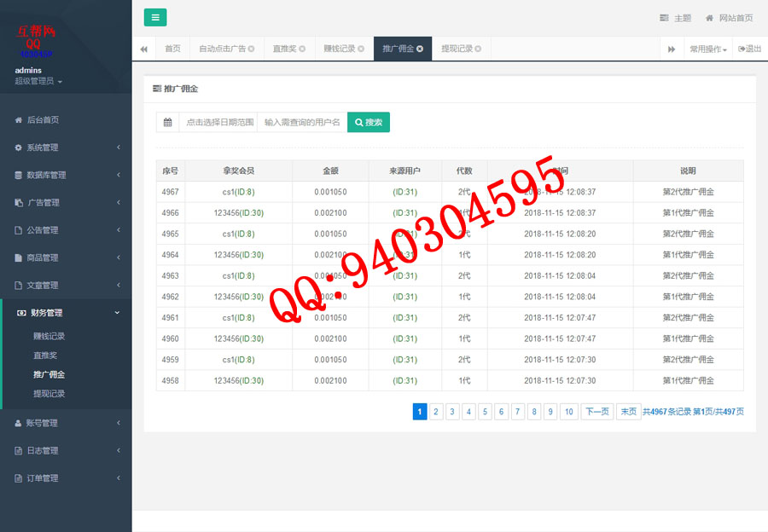
Task: Open the 常用操作 dropdown
Action: point(707,49)
